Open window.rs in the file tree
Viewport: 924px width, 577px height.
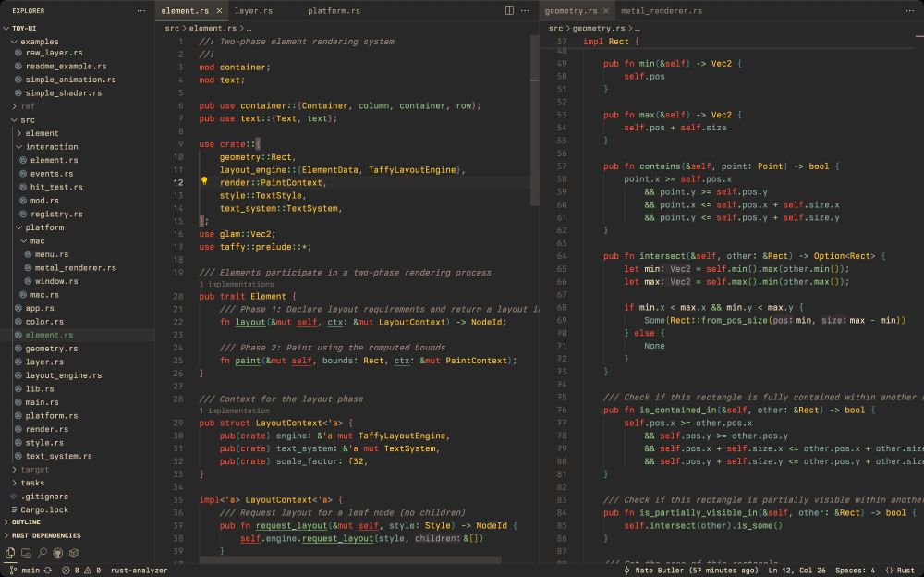tap(56, 281)
